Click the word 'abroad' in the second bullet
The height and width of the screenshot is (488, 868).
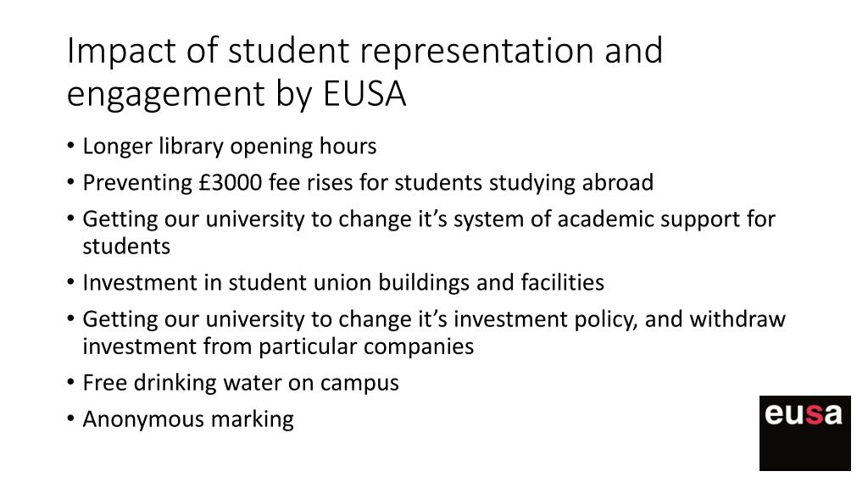618,183
